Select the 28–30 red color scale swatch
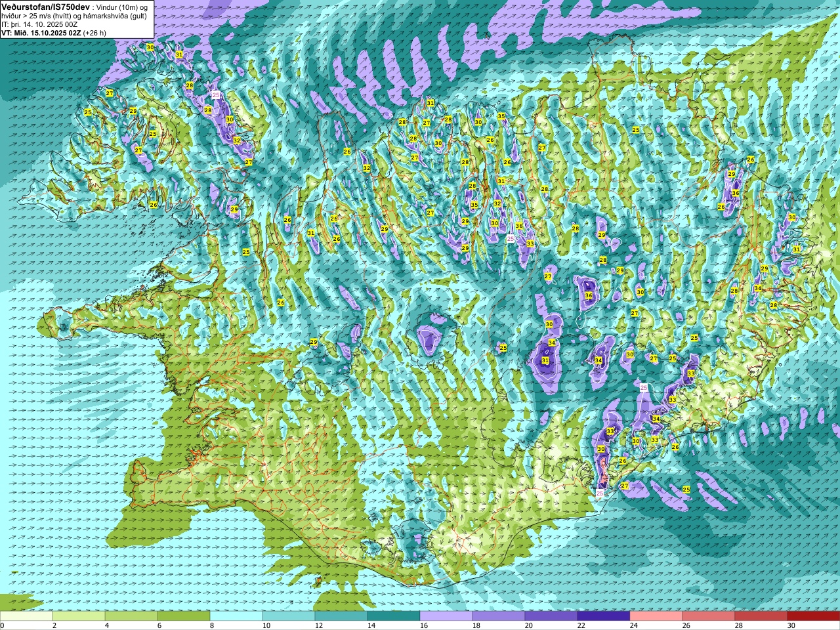Viewport: 840px width, 630px height. (x=761, y=616)
